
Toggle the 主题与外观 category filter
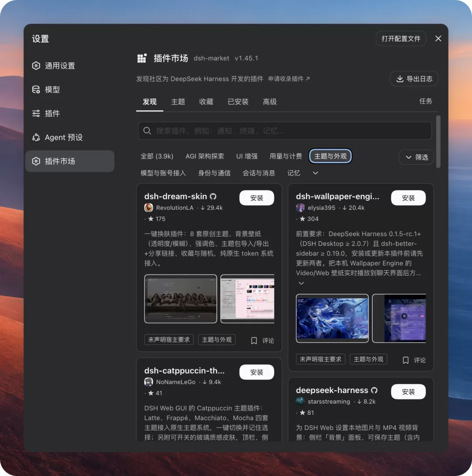(x=330, y=156)
